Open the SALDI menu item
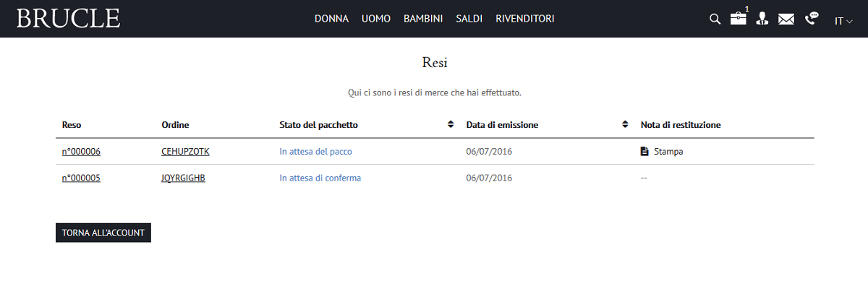 click(469, 19)
